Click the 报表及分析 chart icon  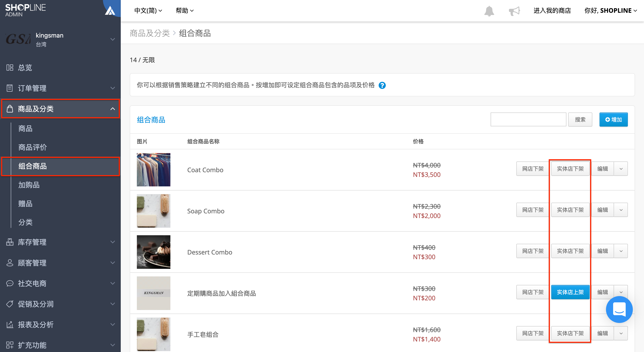(10, 324)
